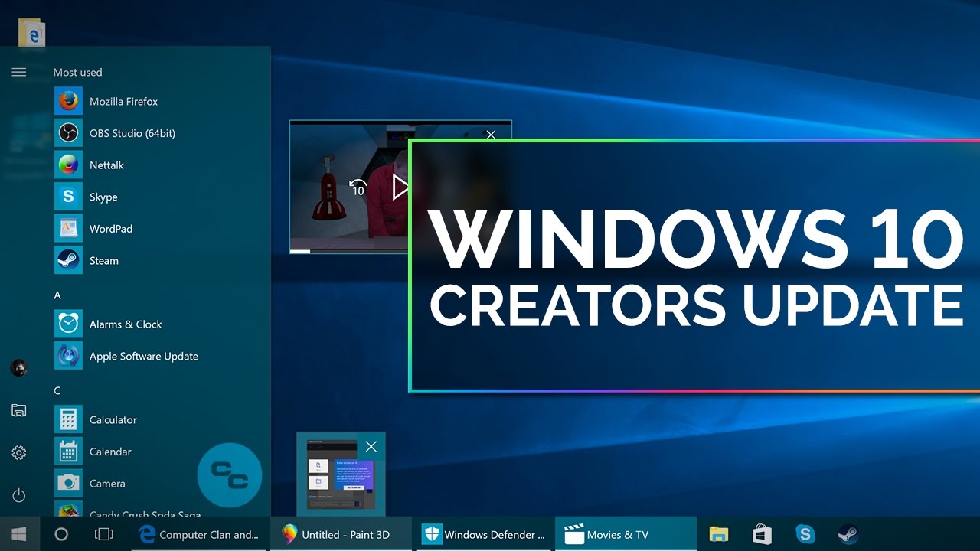
Task: Switch to Movies & TV taskbar button
Action: 626,534
